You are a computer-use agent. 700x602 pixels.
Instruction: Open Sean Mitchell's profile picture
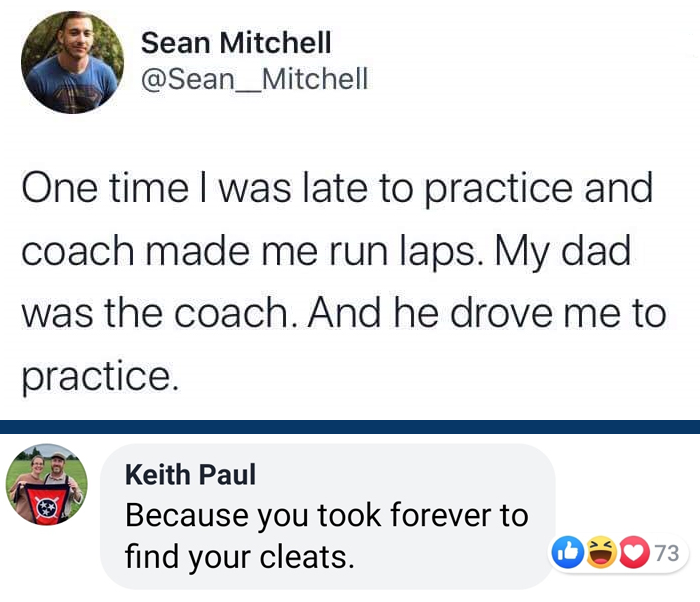73,62
